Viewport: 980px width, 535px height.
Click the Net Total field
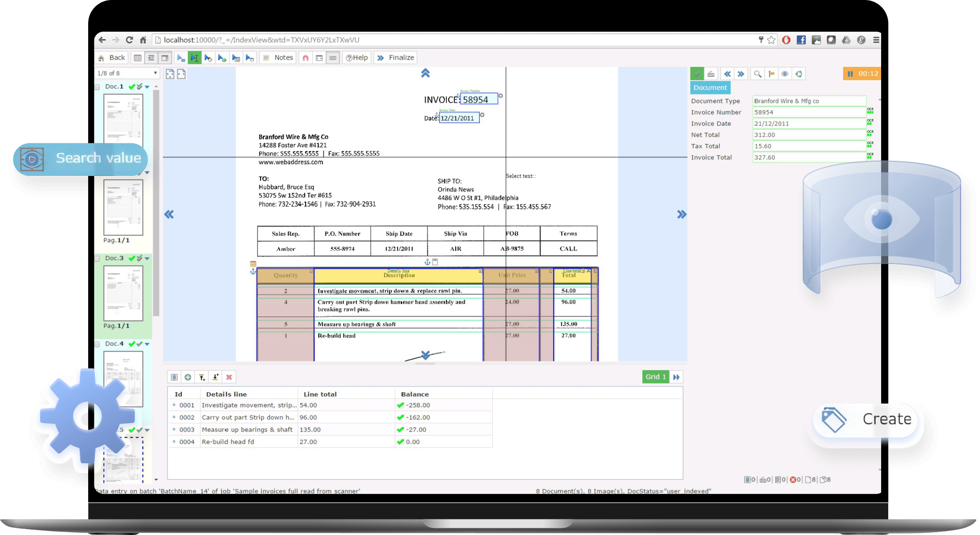tap(809, 135)
